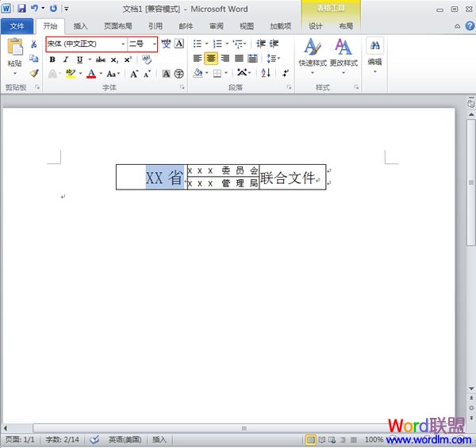Click the 英语(美国) language indicator
This screenshot has width=476, height=448.
(125, 439)
